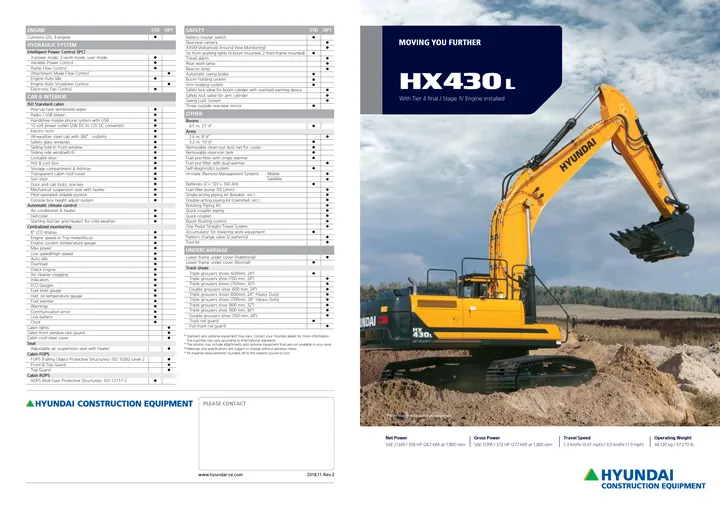Select the Electronic Fan Control row
720x509 pixels.
pyautogui.click(x=101, y=89)
